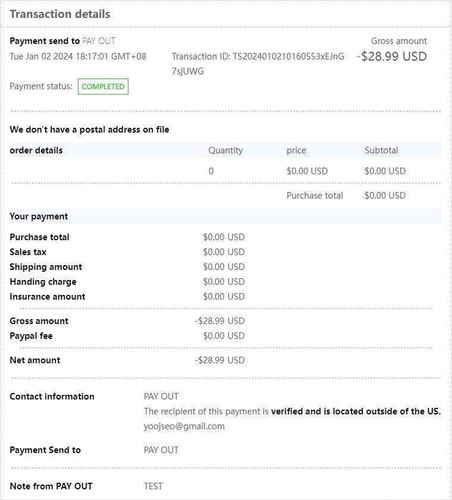Click the yoojseo@gmail.com email address
This screenshot has height=500, width=452.
point(184,426)
